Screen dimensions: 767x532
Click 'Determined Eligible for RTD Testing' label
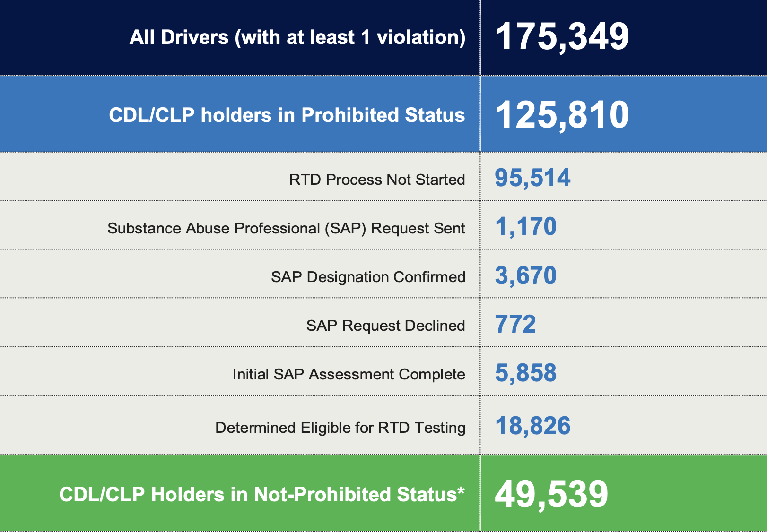340,428
